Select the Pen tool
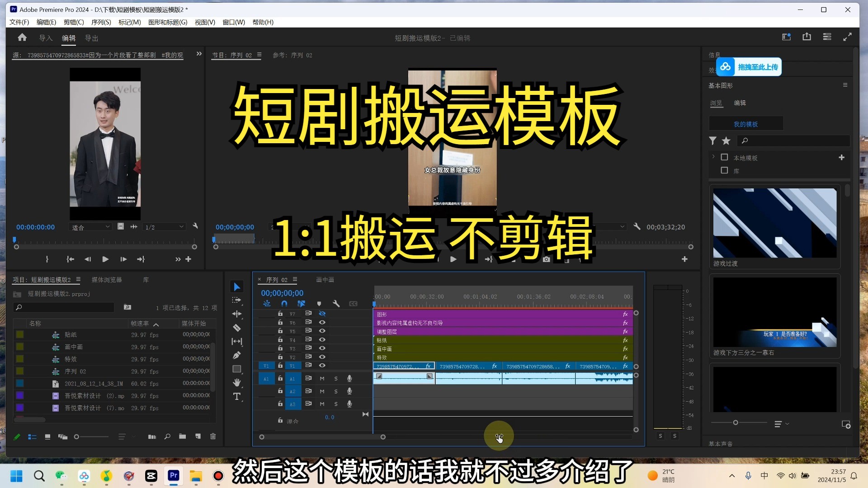This screenshot has width=868, height=488. 236,355
